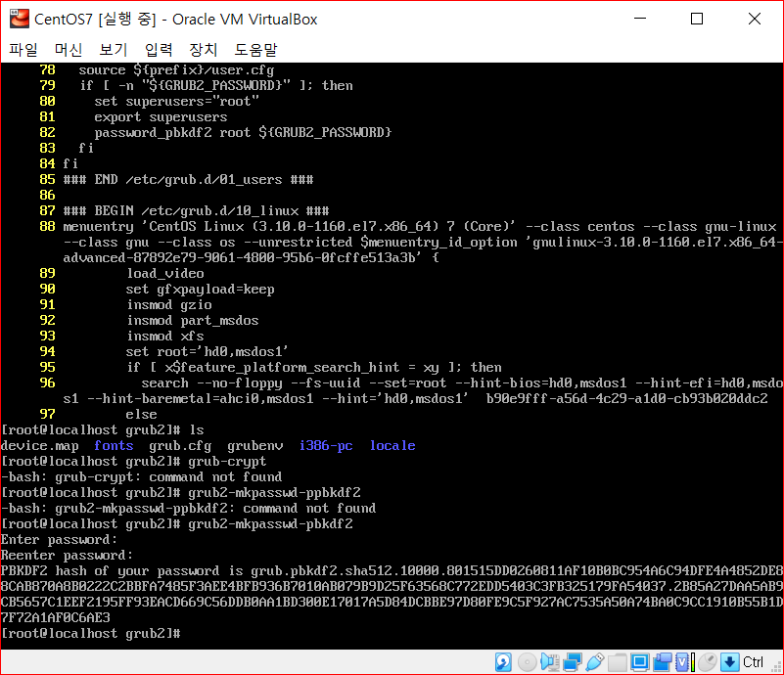Open the USB devices status icon
The height and width of the screenshot is (675, 784).
(594, 662)
